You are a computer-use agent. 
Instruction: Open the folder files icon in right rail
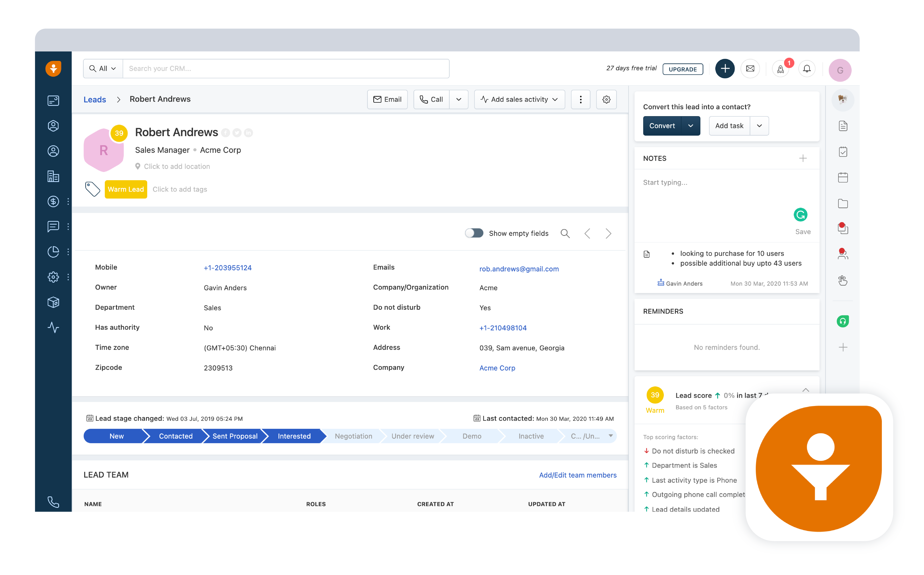pos(843,204)
